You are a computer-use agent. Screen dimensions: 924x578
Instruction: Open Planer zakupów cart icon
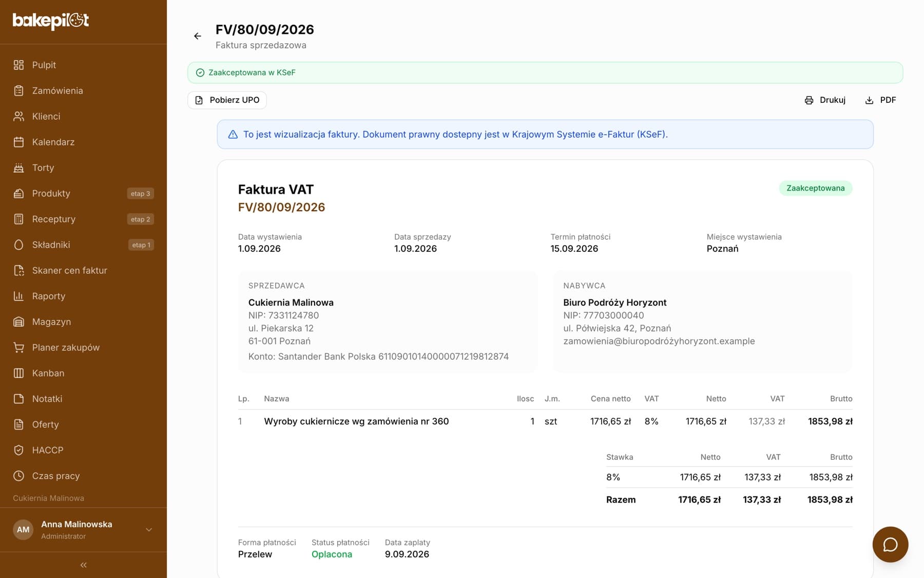click(x=18, y=347)
